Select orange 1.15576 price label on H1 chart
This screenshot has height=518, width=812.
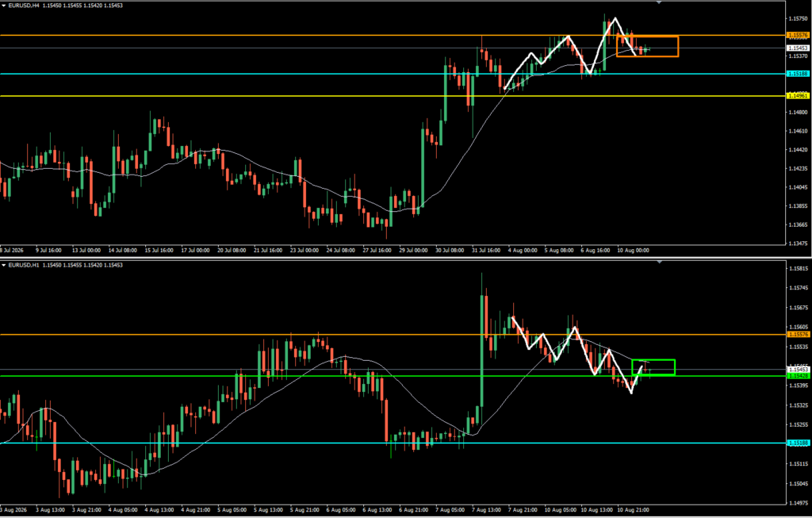798,335
